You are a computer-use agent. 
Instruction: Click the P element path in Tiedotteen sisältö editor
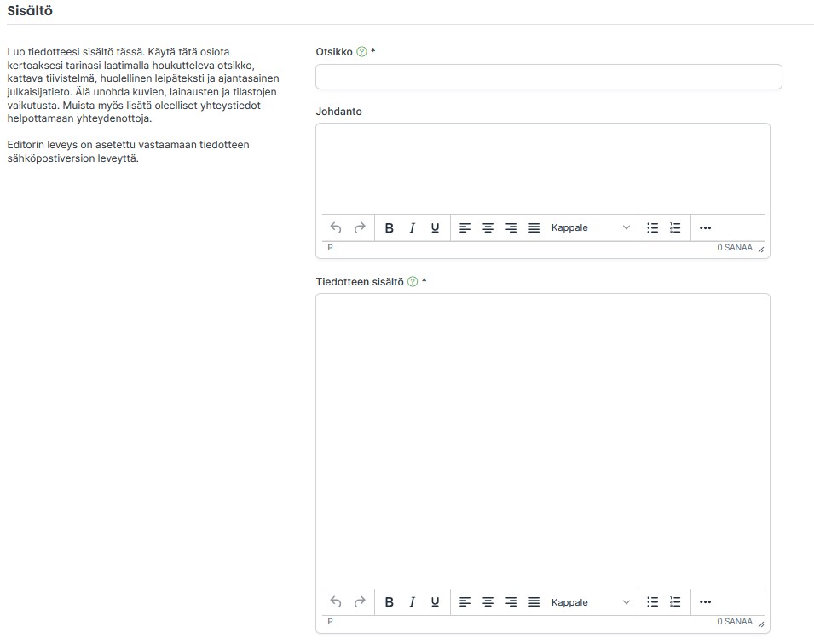tap(330, 622)
